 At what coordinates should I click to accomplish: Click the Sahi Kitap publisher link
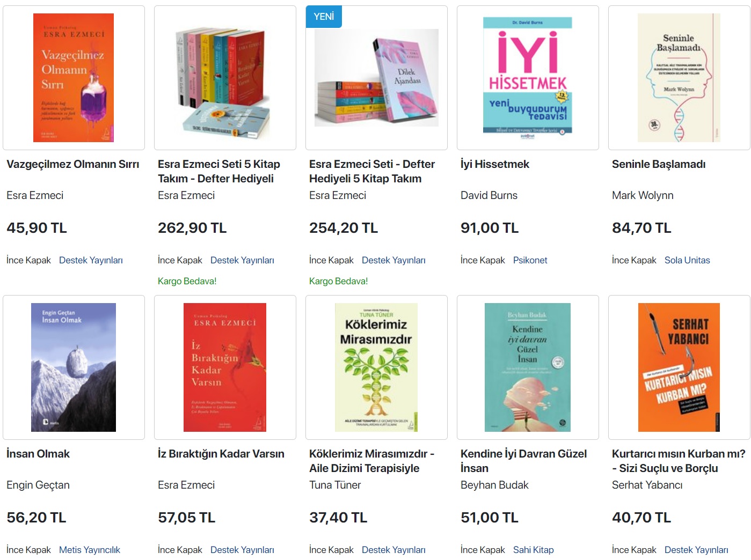(533, 550)
